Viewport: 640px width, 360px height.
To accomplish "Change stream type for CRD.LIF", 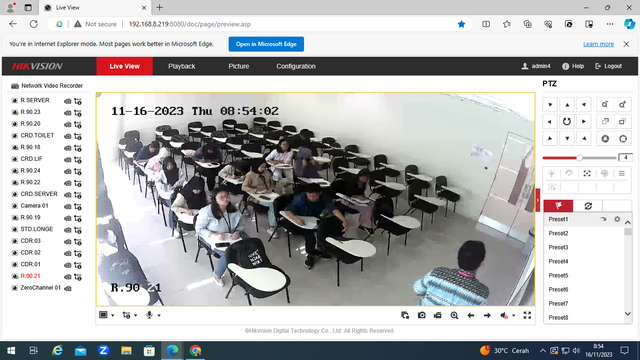I will pyautogui.click(x=78, y=160).
